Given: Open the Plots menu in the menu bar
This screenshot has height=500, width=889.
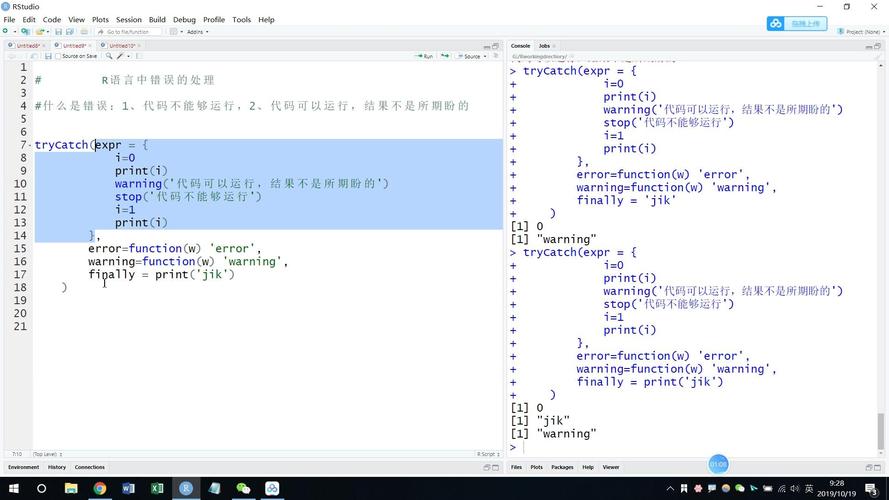Looking at the screenshot, I should [100, 19].
